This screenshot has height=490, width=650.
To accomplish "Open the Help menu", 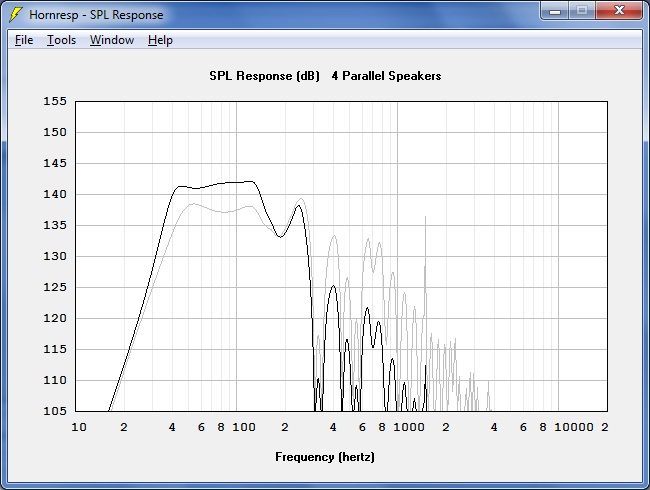I will point(160,40).
